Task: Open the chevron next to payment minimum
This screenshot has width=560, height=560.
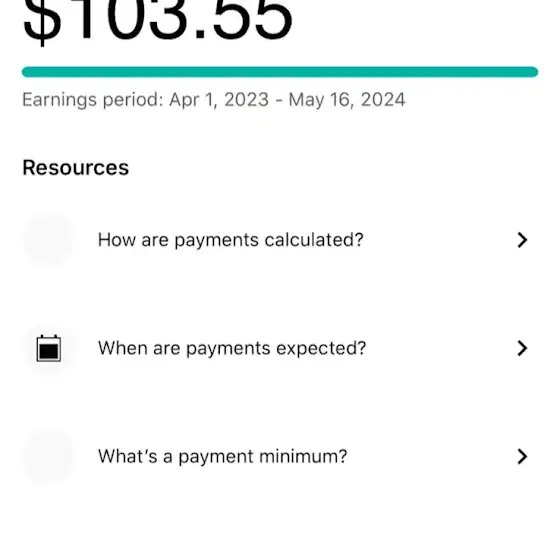Action: point(522,456)
